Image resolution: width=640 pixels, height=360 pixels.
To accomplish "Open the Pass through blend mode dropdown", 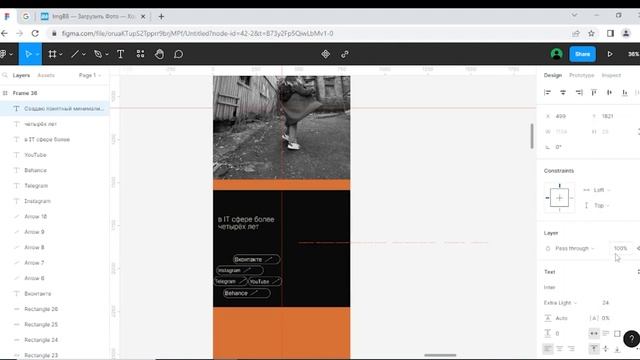I will click(575, 248).
